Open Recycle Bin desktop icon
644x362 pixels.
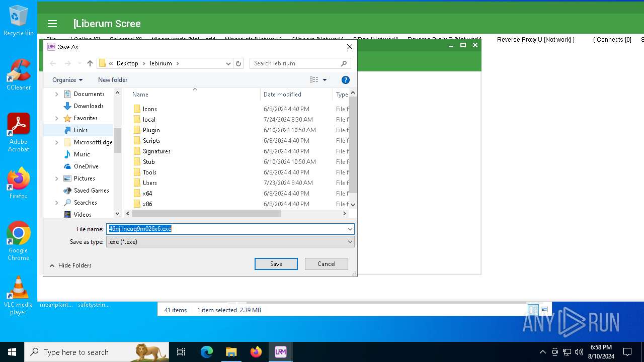(x=19, y=21)
